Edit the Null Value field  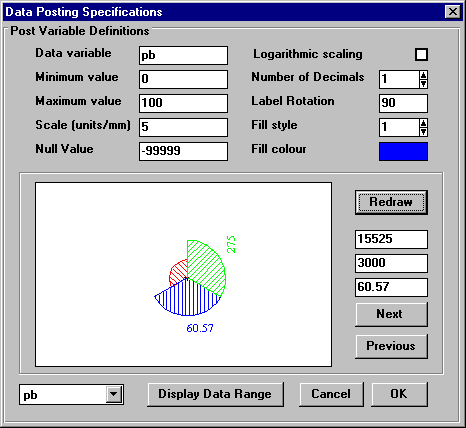[x=183, y=151]
